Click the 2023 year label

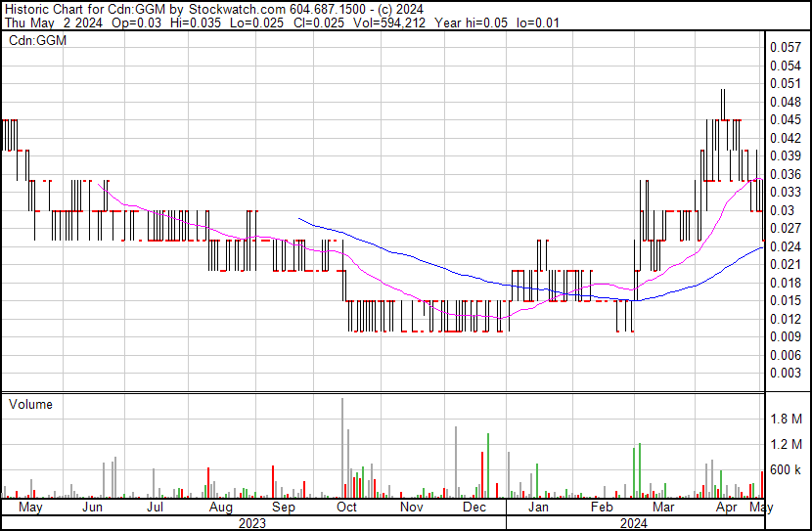(x=251, y=522)
